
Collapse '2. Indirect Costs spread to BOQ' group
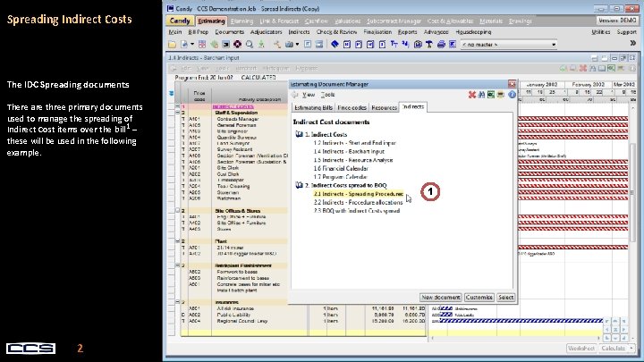299,186
